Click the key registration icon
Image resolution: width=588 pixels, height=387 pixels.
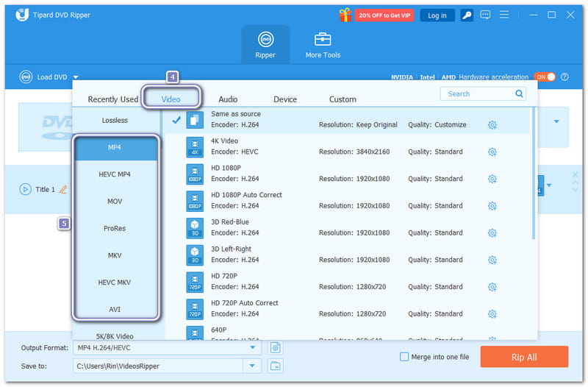click(x=467, y=15)
